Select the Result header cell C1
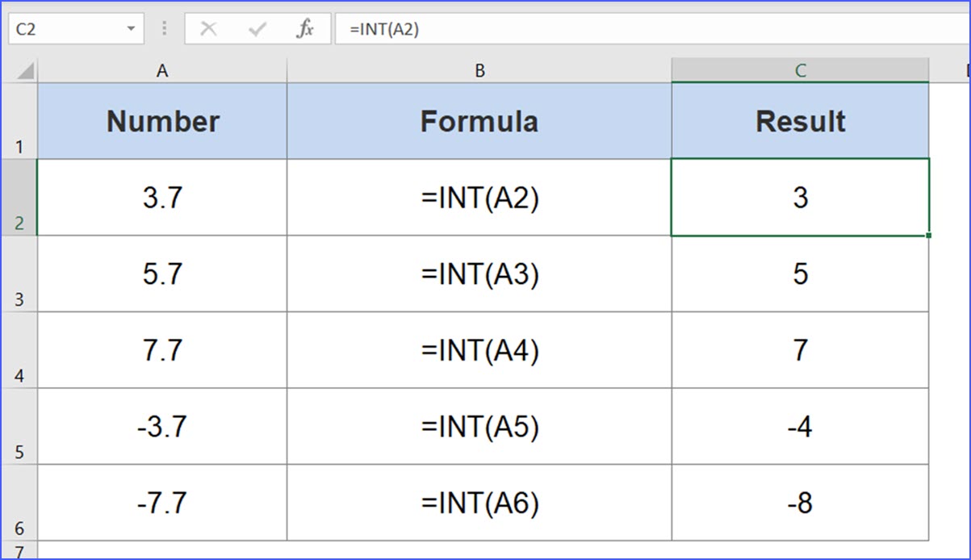 (799, 121)
